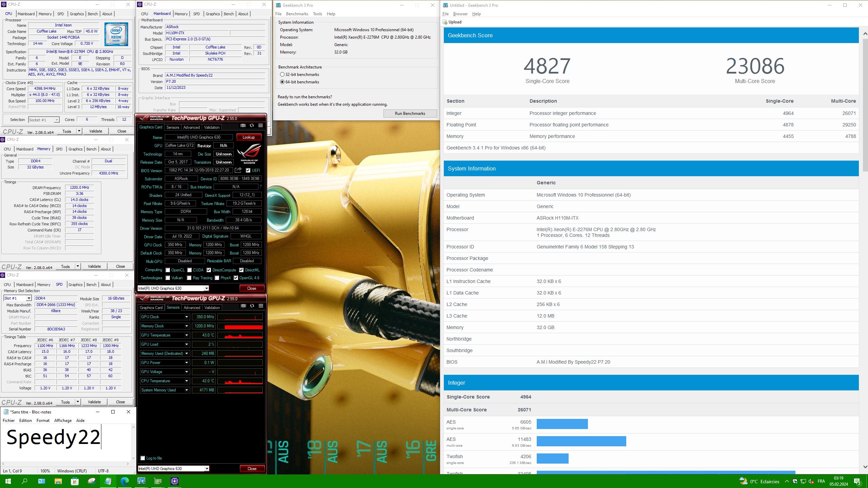
Task: Open network tray icon
Action: (803, 481)
